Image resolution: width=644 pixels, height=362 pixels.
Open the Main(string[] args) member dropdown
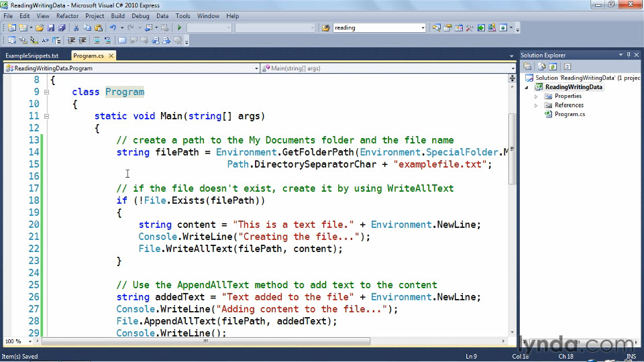pyautogui.click(x=513, y=68)
